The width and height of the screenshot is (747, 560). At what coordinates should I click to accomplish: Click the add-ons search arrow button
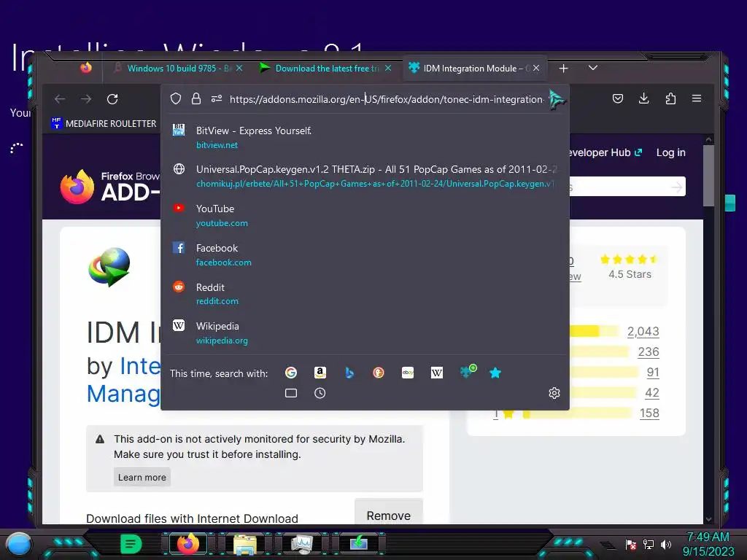(676, 187)
